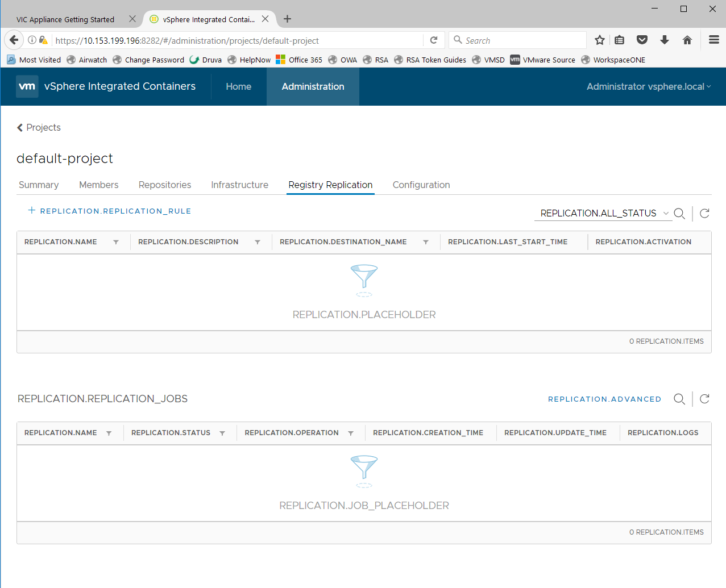Open REPLICATION.ALL_STATUS dropdown
The height and width of the screenshot is (588, 726).
604,214
